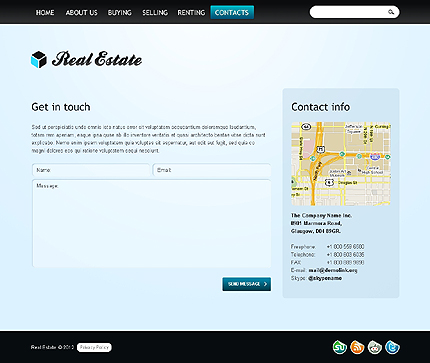Click the search magnifier icon

pyautogui.click(x=391, y=12)
